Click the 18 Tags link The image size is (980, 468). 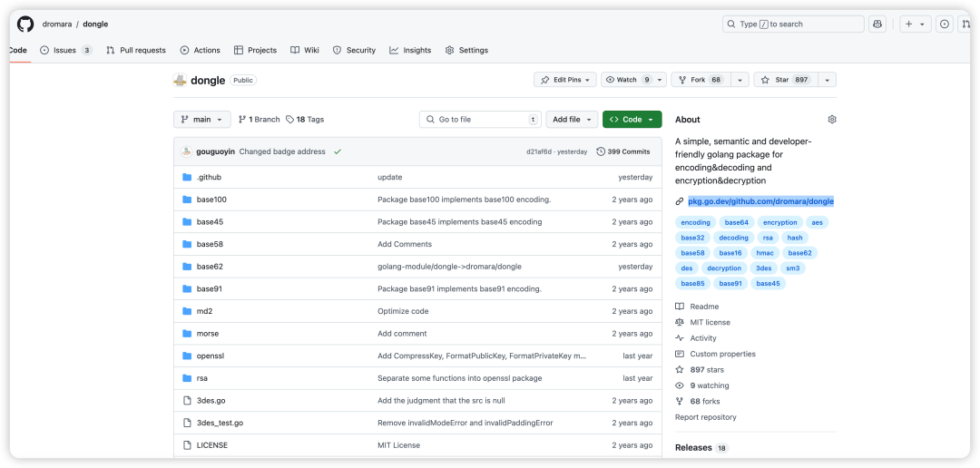[305, 120]
